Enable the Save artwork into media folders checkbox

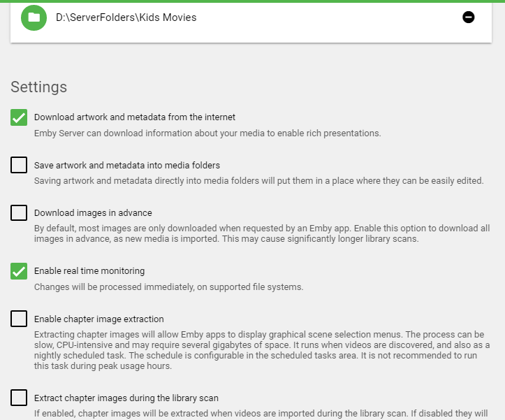[x=19, y=166]
